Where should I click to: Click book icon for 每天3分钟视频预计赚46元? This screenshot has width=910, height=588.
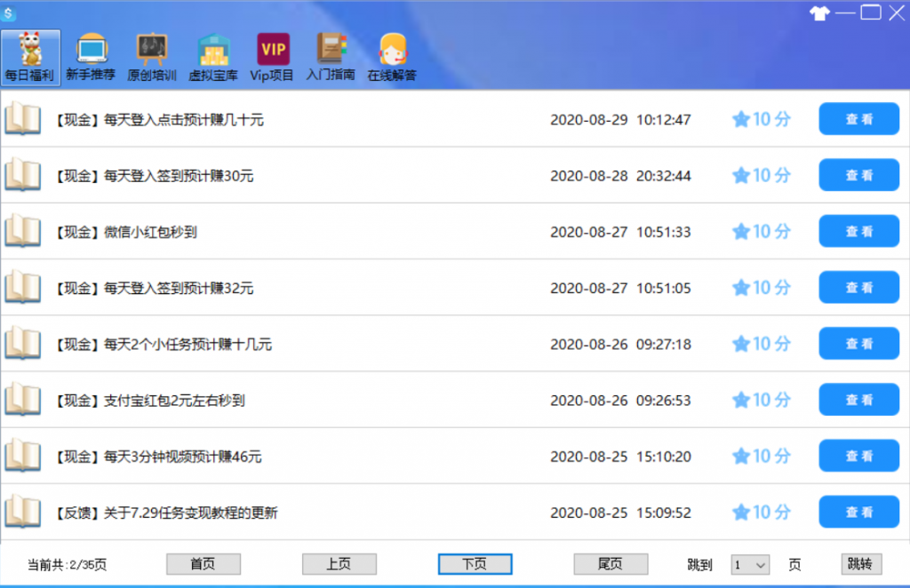22,457
